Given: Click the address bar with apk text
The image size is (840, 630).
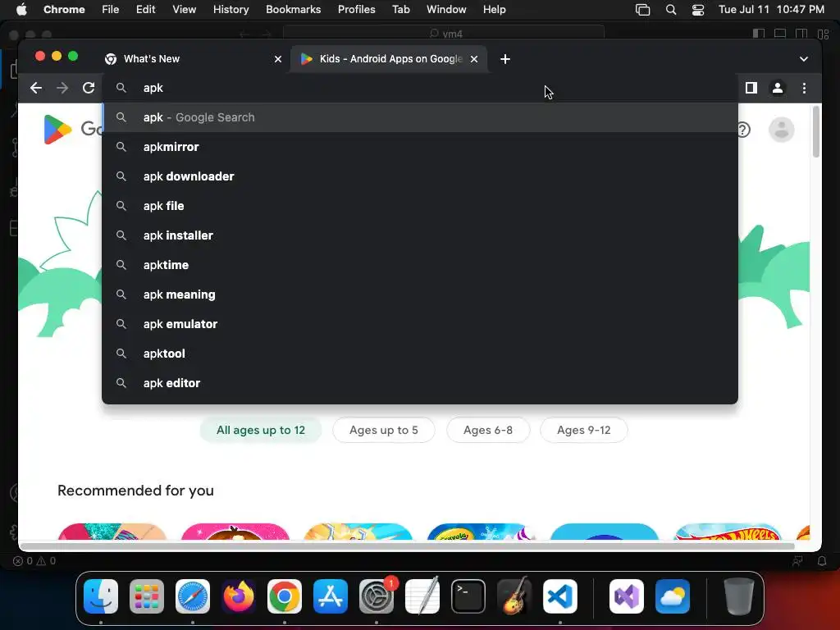Looking at the screenshot, I should tap(420, 88).
